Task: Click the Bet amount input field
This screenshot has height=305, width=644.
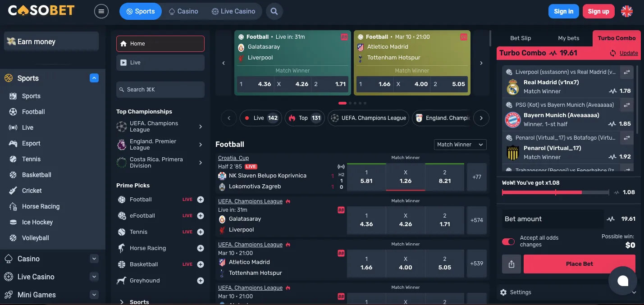Action: pos(553,219)
